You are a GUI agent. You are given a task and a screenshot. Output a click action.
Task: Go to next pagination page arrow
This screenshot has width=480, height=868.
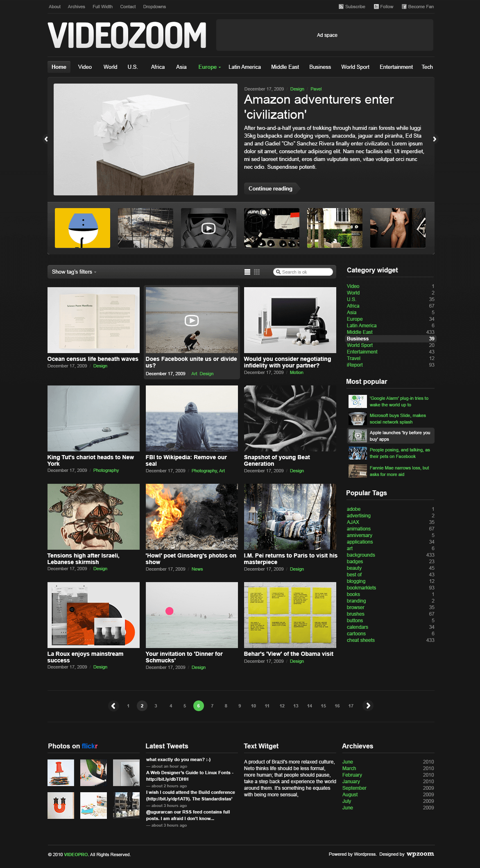click(368, 706)
